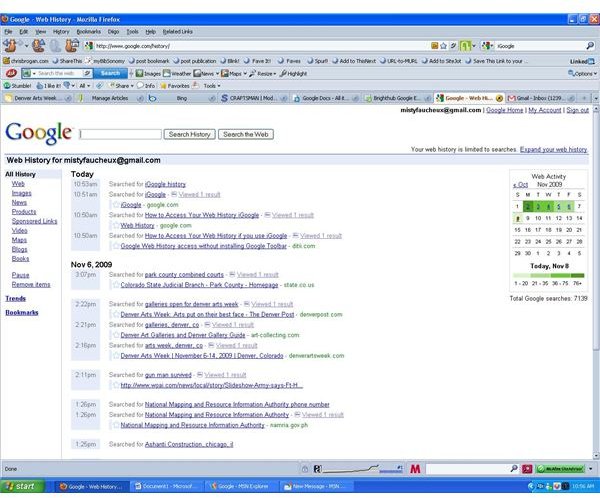Select the Images history filter
This screenshot has width=600, height=498.
click(21, 193)
